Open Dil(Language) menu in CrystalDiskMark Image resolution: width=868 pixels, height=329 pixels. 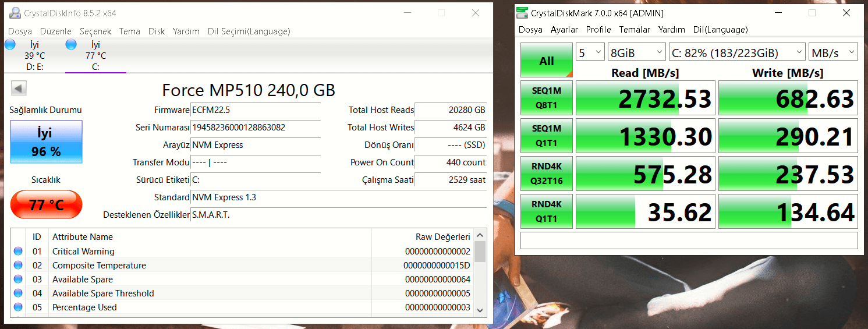coord(721,30)
